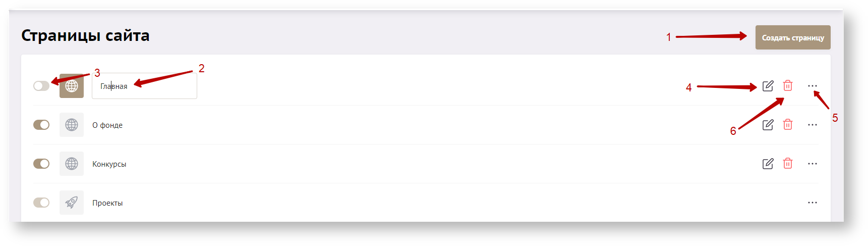Open the ellipsis menu for Конкурсы
Screen dimensions: 868x246
point(812,164)
